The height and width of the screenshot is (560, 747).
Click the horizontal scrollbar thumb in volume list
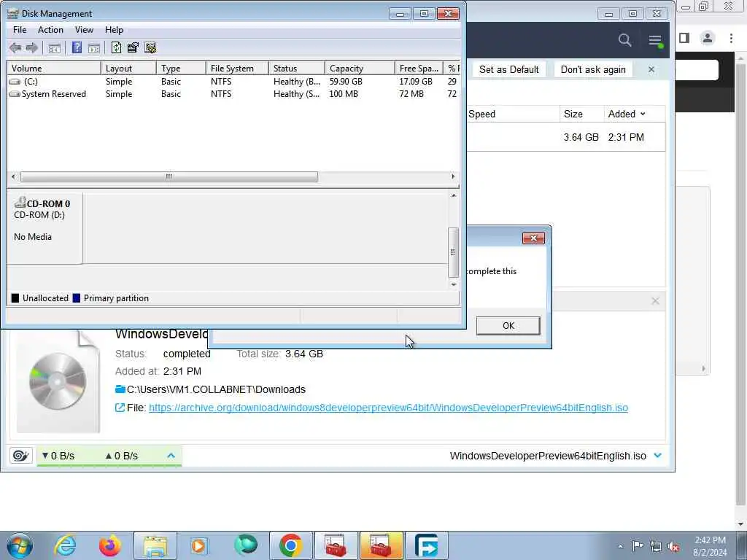point(169,176)
